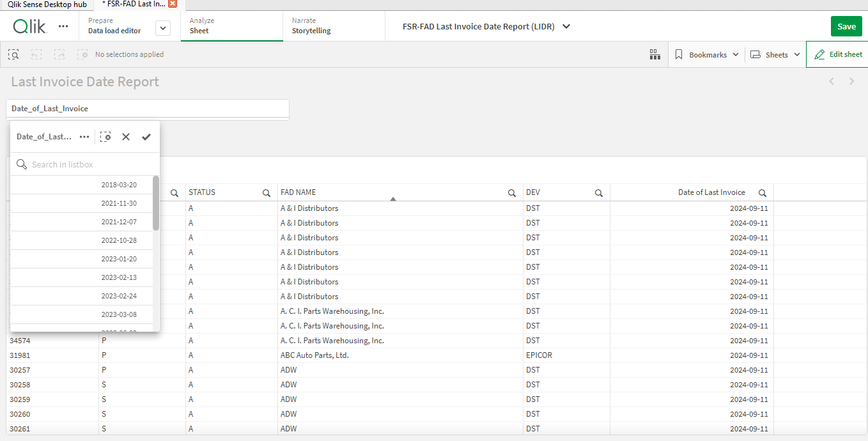Viewport: 868px width, 441px height.
Task: Open the Qlik global menu (three dots)
Action: (x=63, y=26)
